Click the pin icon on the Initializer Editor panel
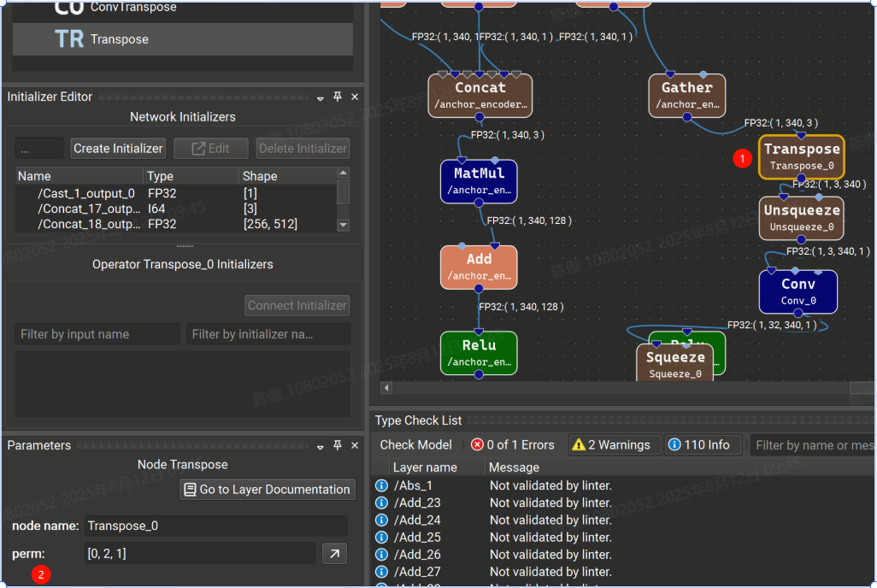Image resolution: width=877 pixels, height=588 pixels. [x=338, y=97]
